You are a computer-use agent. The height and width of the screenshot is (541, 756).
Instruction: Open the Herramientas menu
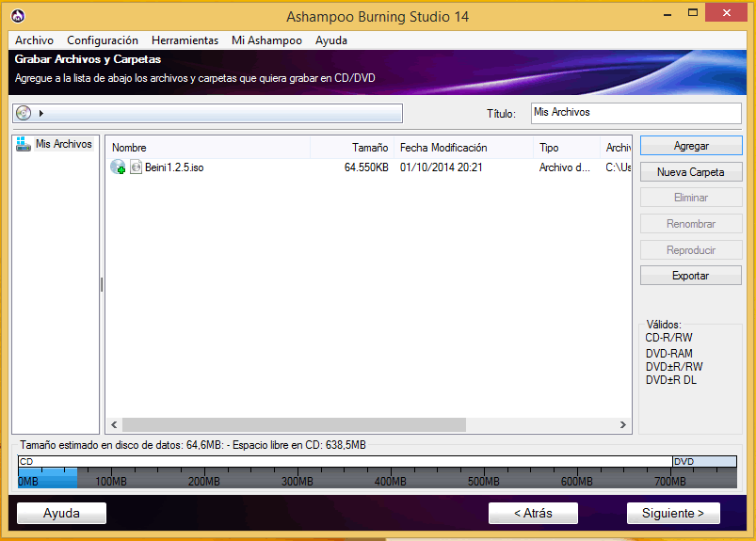point(185,40)
